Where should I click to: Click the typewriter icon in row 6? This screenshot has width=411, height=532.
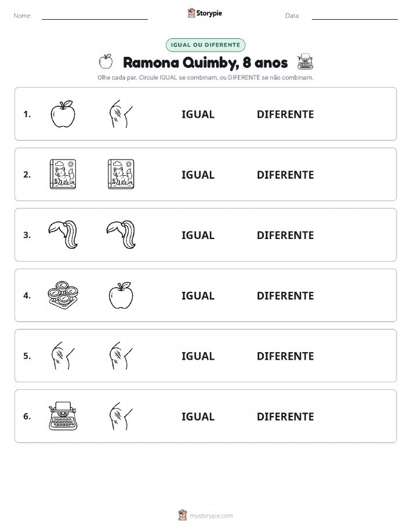(x=63, y=417)
